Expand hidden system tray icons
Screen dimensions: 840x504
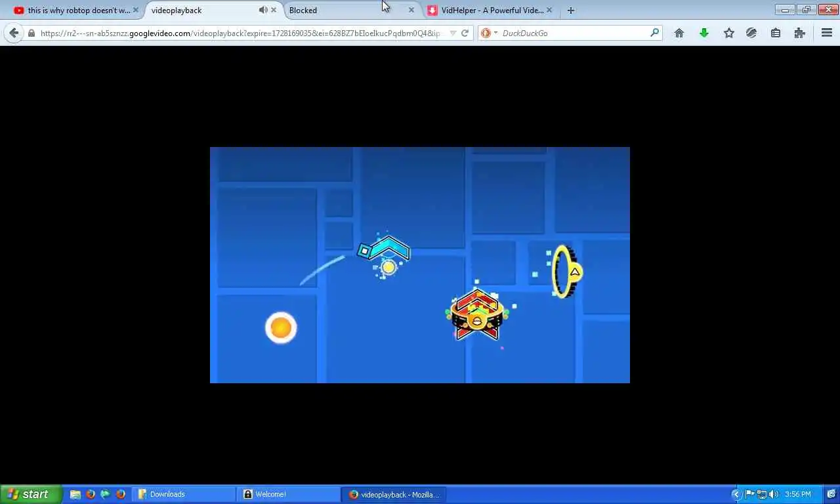tap(736, 494)
